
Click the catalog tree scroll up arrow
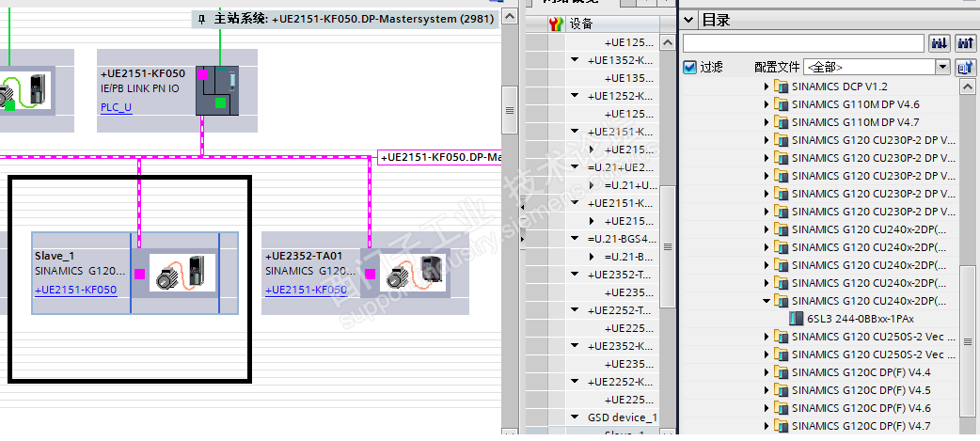(967, 87)
